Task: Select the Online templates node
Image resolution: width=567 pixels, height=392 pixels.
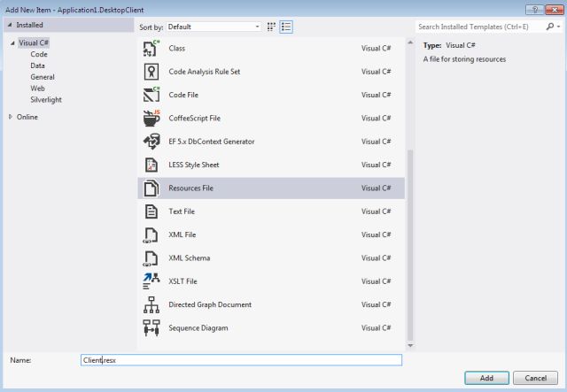Action: click(27, 117)
